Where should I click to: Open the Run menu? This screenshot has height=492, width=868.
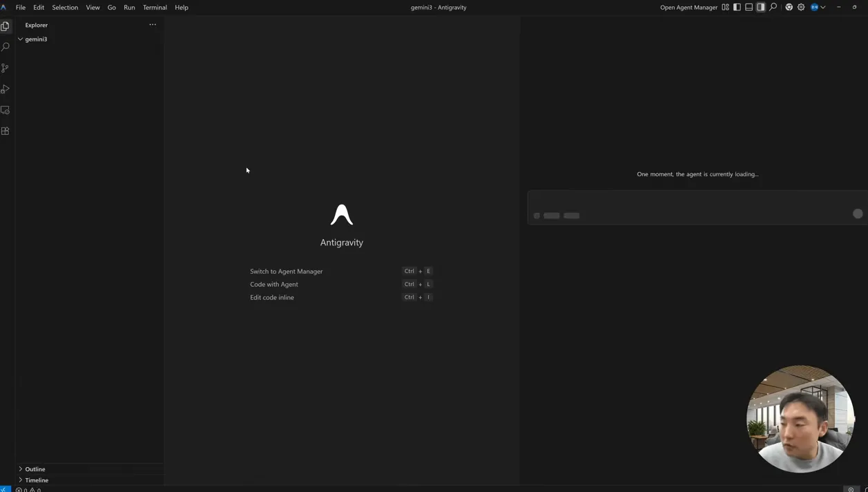(x=129, y=7)
